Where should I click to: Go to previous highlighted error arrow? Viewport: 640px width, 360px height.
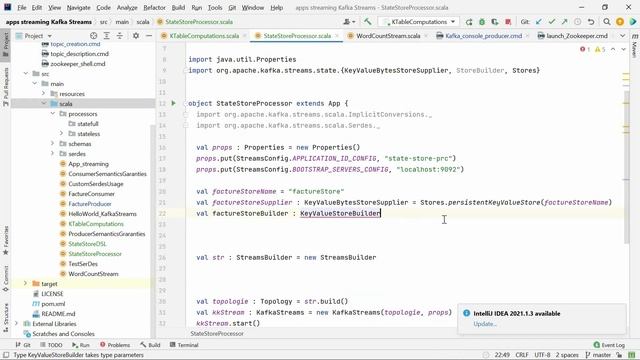click(613, 49)
